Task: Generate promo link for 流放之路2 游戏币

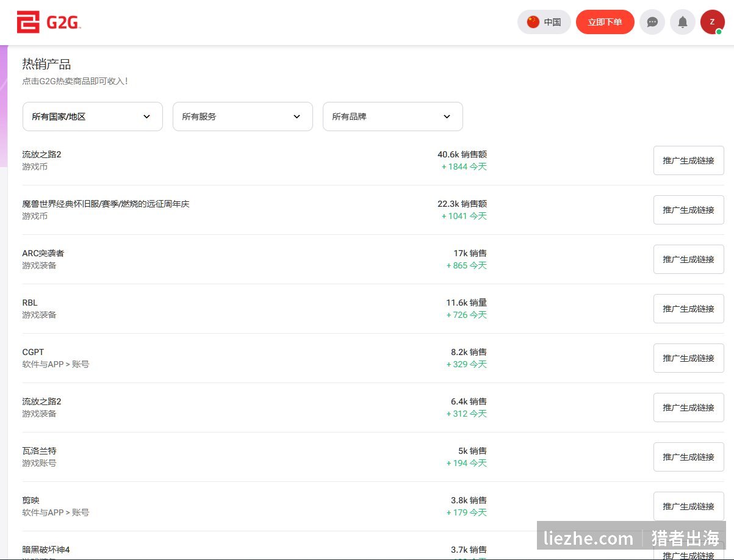Action: pyautogui.click(x=689, y=160)
